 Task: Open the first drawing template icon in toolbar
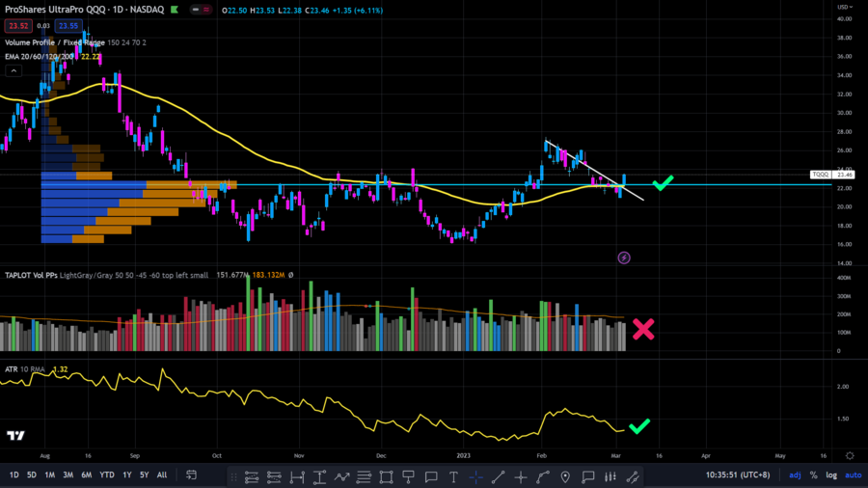tap(252, 477)
